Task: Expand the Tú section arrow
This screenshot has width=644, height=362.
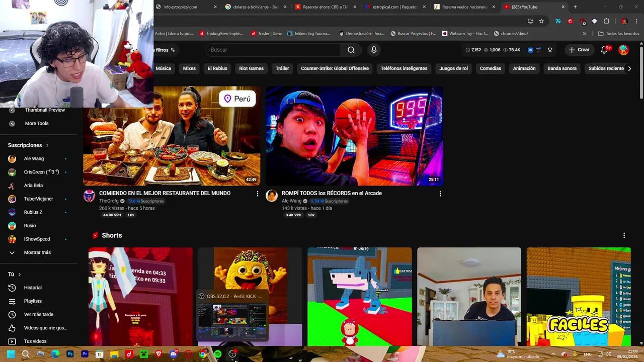Action: 19,275
